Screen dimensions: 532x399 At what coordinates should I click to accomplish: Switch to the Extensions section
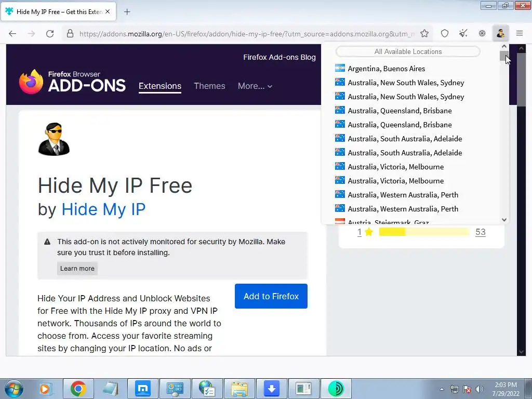[160, 86]
